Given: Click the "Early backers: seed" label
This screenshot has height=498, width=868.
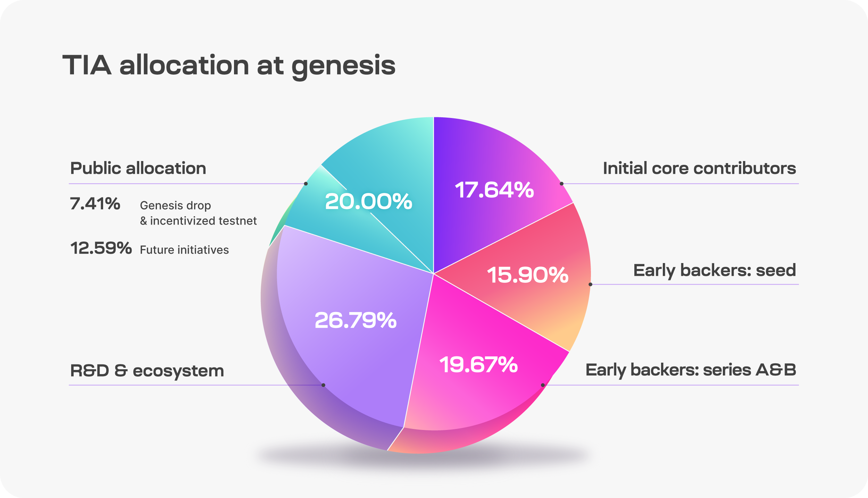Looking at the screenshot, I should pyautogui.click(x=715, y=270).
